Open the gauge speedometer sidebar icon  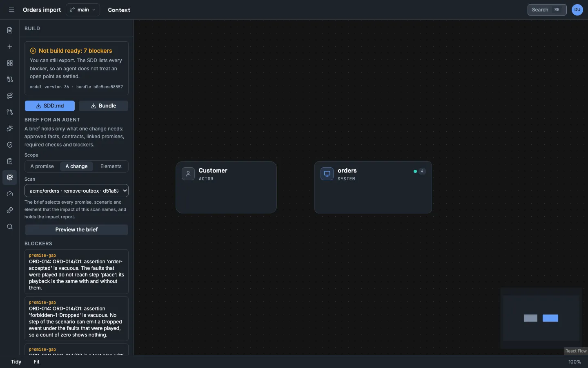[10, 194]
